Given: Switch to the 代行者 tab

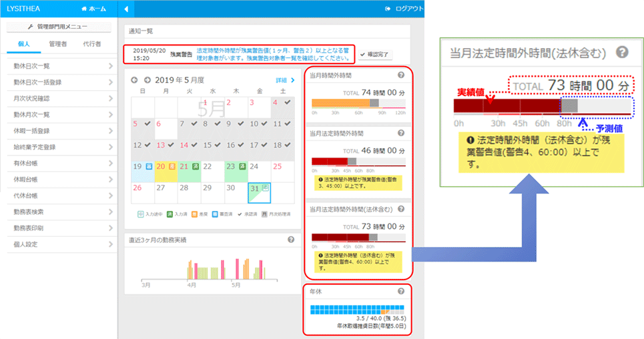Looking at the screenshot, I should [92, 44].
